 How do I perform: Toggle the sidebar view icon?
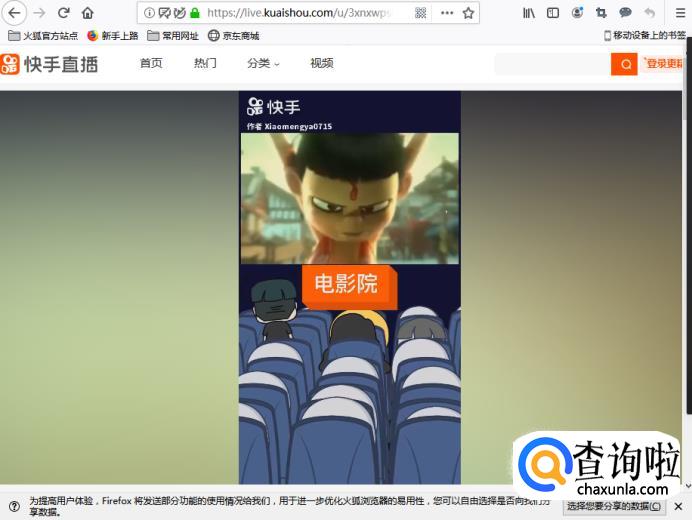click(x=553, y=13)
